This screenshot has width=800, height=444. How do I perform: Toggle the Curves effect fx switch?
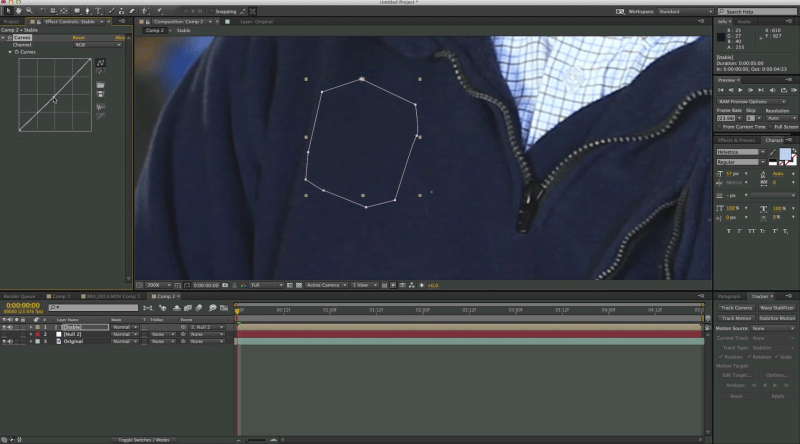10,38
